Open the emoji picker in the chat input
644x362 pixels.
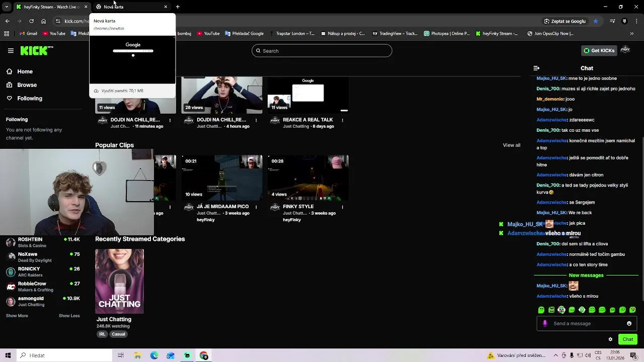[629, 324]
